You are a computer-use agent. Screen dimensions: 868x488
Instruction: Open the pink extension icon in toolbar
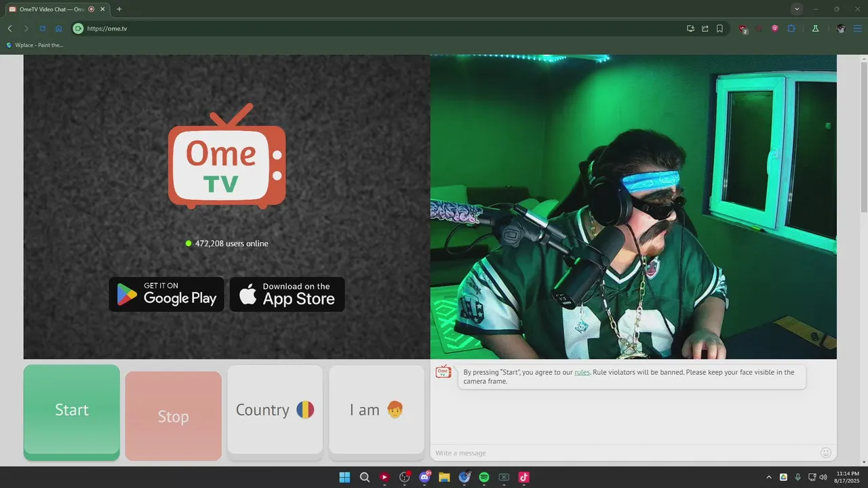point(774,28)
